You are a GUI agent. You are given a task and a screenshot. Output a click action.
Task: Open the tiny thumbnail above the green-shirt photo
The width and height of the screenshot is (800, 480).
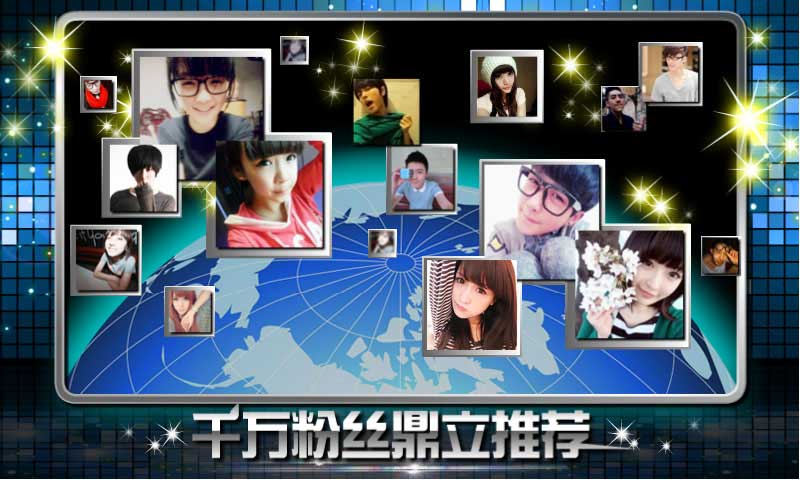294,50
